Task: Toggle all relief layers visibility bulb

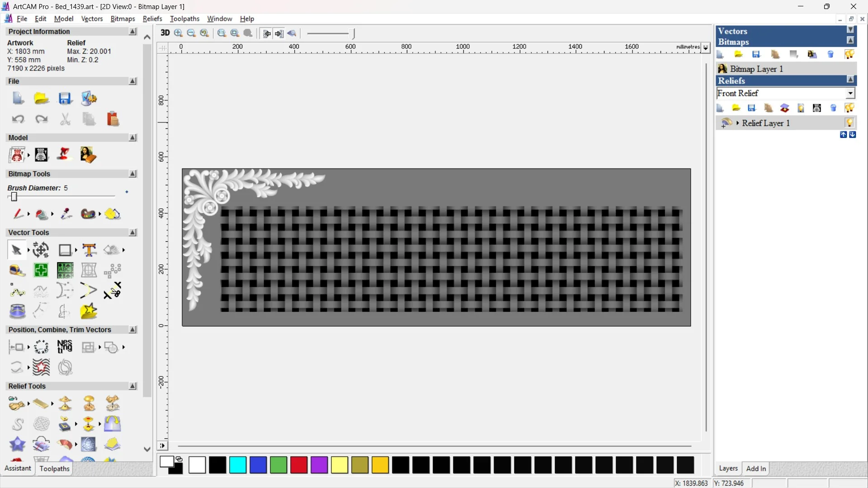Action: (849, 108)
